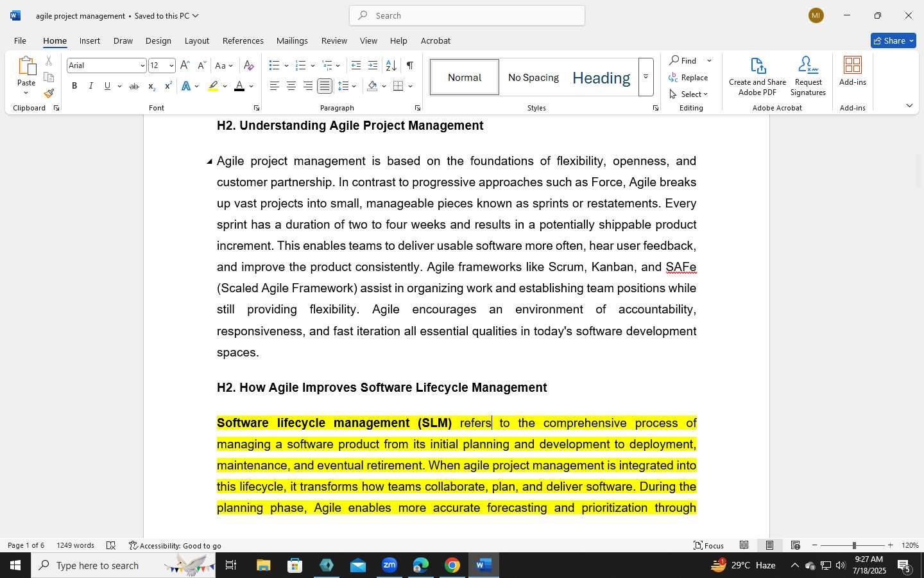
Task: Select Print Layout view
Action: [769, 545]
